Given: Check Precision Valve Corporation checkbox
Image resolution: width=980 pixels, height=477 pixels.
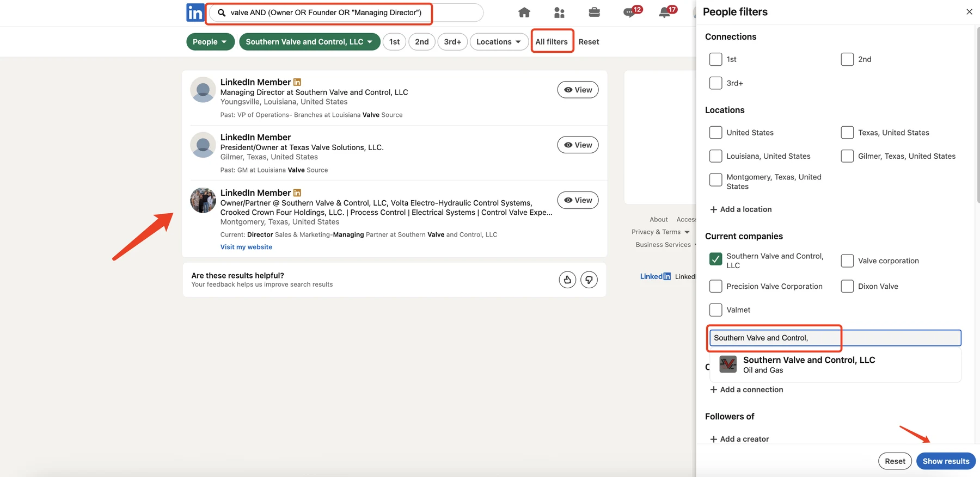Looking at the screenshot, I should pos(716,286).
